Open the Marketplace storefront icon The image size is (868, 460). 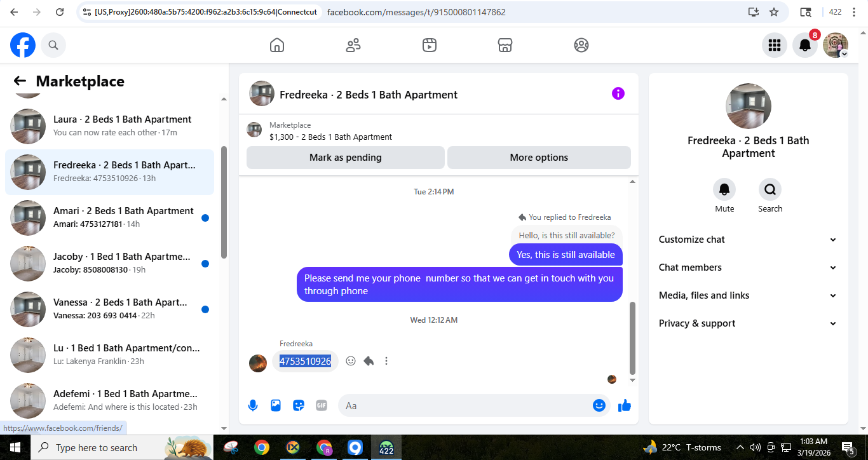(x=505, y=45)
